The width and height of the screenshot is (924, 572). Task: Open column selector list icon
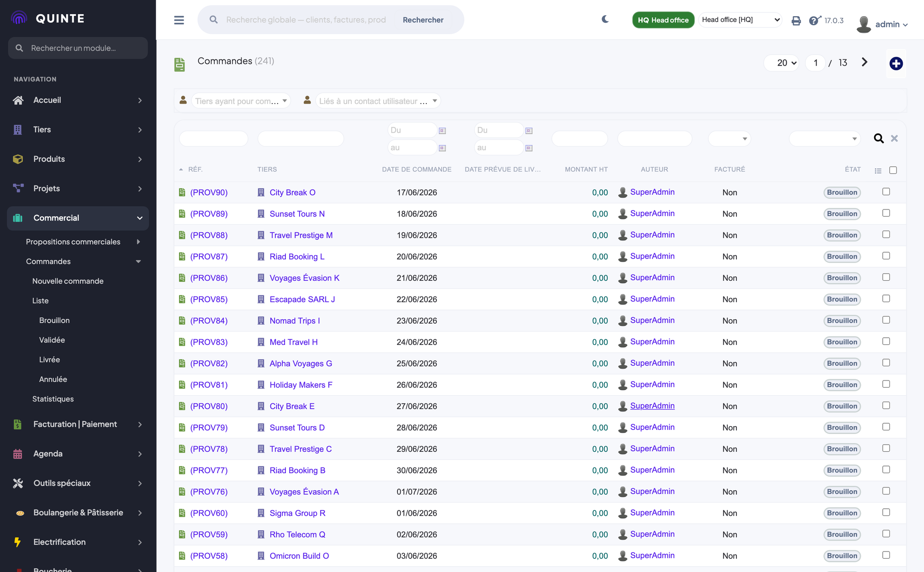tap(878, 171)
